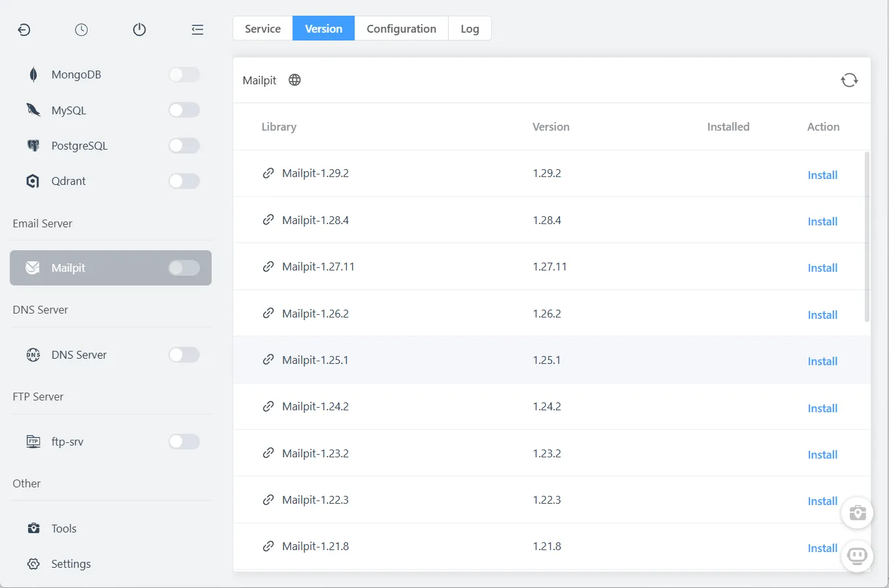Collapse the sidebar with menu fold icon

pyautogui.click(x=197, y=29)
